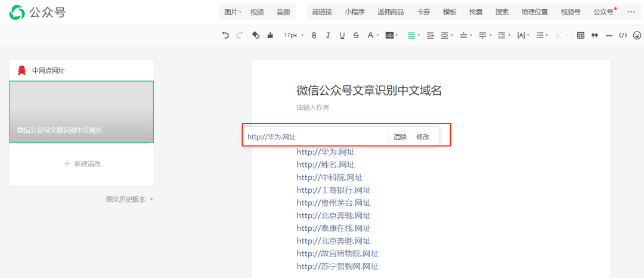Viewport: 644px width, 278px height.
Task: Click the first-line indent icon
Action: tap(430, 35)
